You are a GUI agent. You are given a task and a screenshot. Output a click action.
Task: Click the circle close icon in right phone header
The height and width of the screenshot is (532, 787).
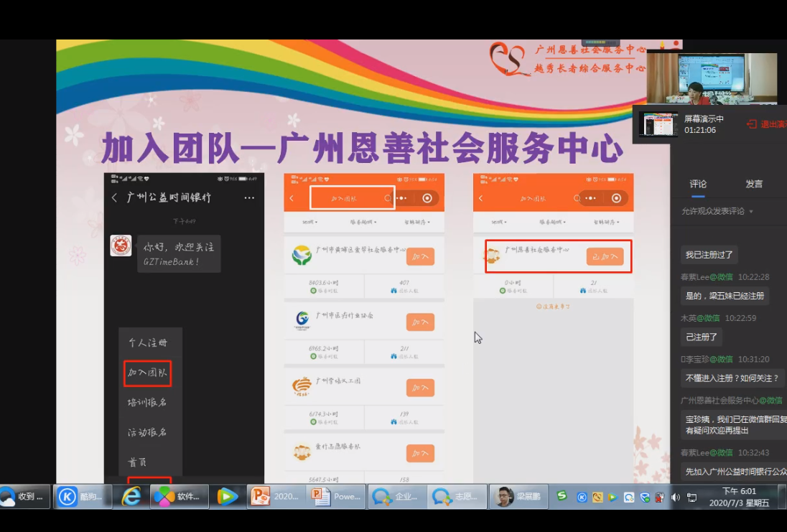[616, 198]
